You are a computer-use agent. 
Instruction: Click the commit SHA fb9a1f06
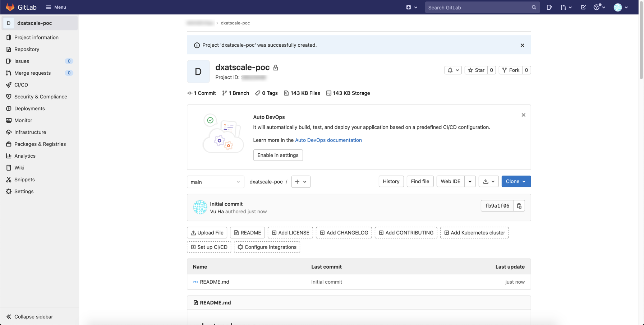point(497,206)
